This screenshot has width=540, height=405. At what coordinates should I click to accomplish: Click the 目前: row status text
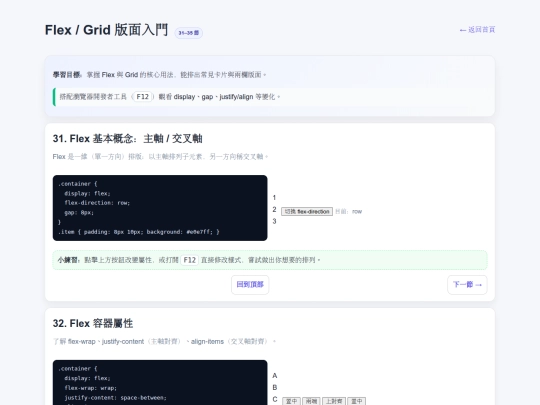click(x=349, y=211)
